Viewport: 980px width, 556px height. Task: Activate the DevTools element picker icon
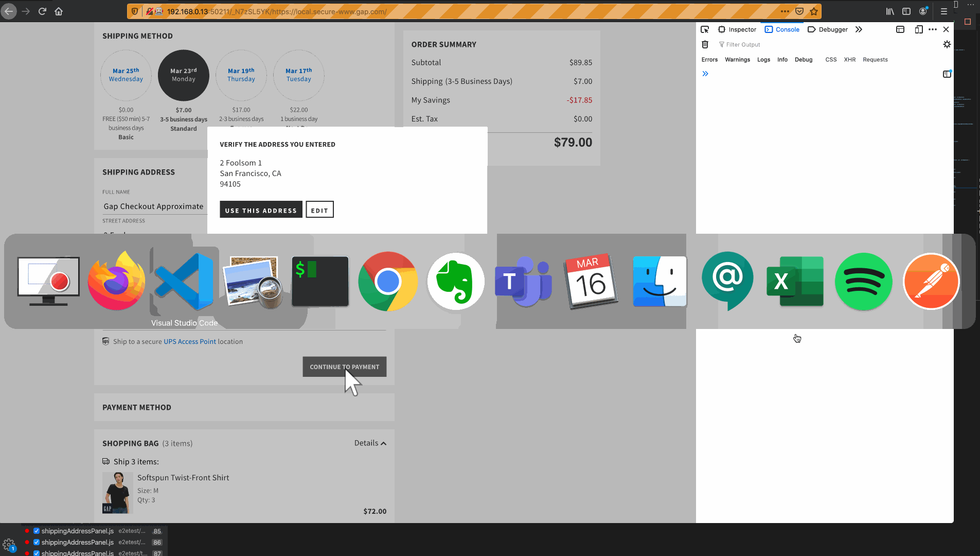click(705, 29)
